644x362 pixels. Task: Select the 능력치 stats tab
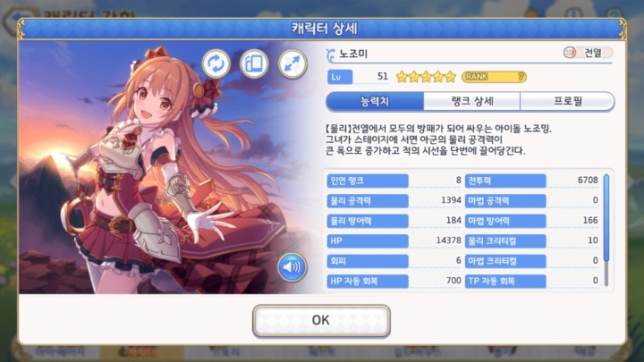tap(375, 101)
